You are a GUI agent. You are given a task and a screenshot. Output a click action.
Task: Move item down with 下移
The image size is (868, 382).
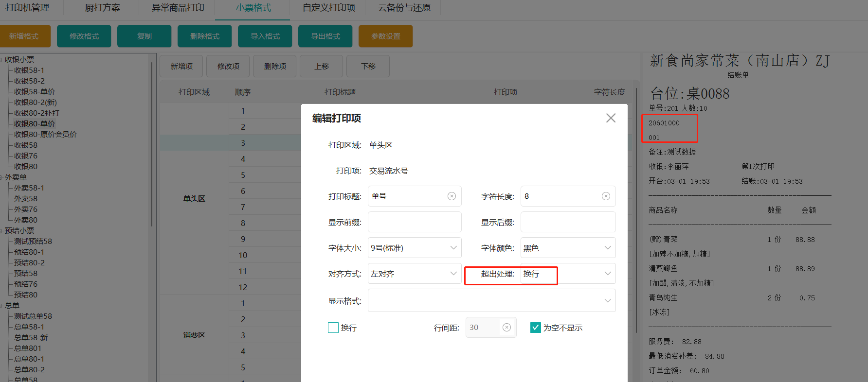tap(368, 66)
